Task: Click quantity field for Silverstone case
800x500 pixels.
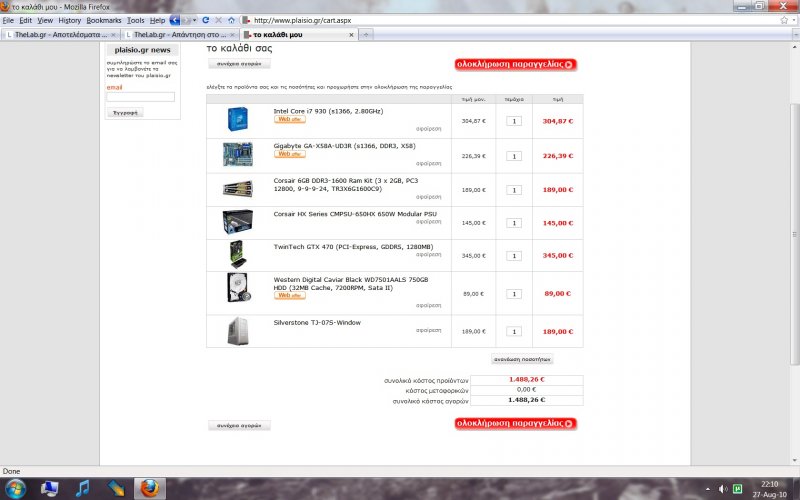Action: coord(514,332)
